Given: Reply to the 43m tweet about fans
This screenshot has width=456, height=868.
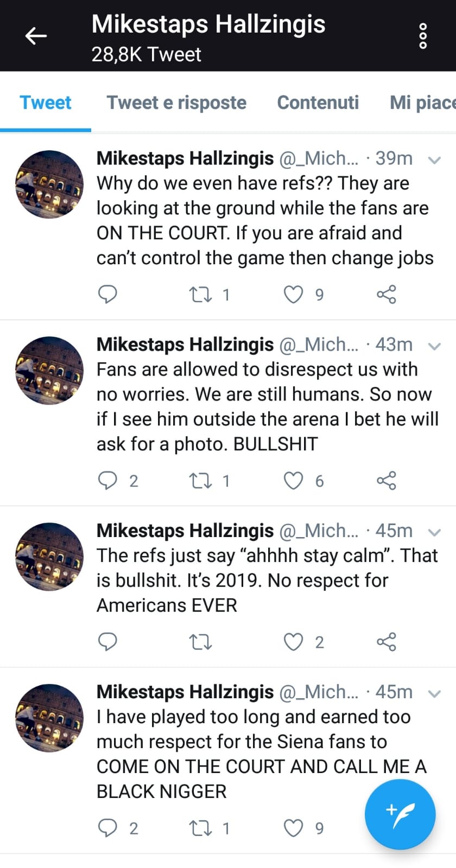Looking at the screenshot, I should [x=107, y=480].
